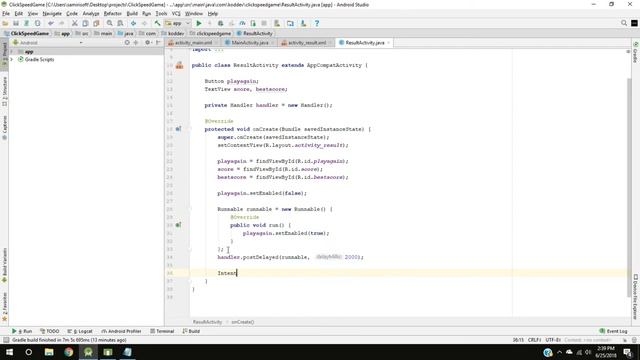Screen dimensions: 640x360
Task: Click the Copy toolbar icon
Action: click(85, 23)
